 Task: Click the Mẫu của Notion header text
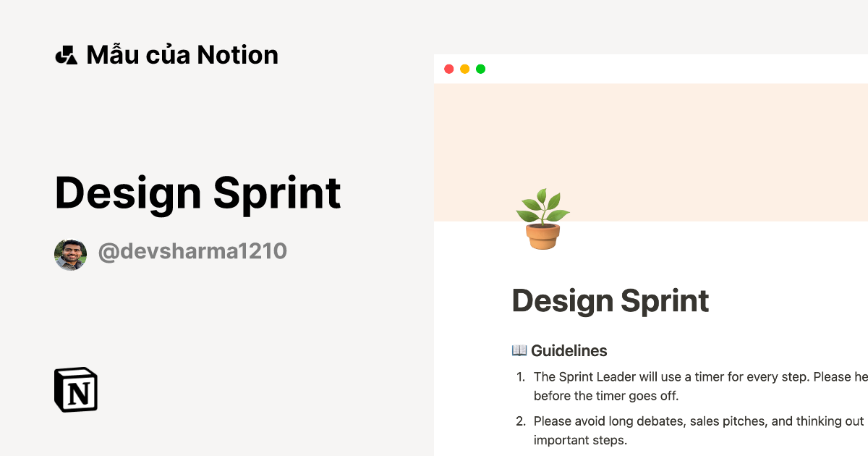[183, 54]
